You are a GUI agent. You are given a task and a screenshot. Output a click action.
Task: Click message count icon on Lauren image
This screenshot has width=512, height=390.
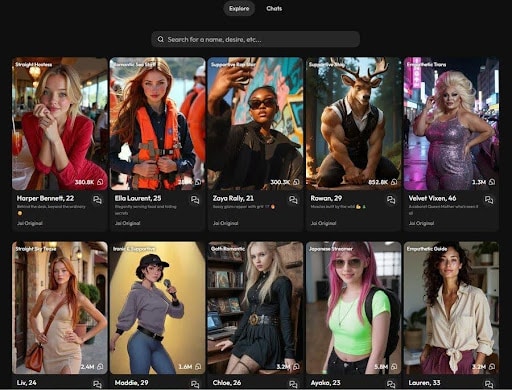coord(492,366)
